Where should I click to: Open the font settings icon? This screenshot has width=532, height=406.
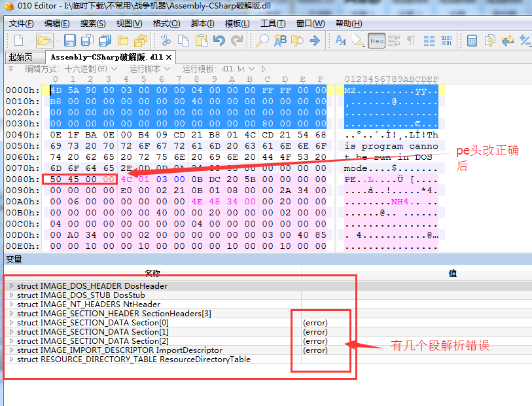(340, 41)
